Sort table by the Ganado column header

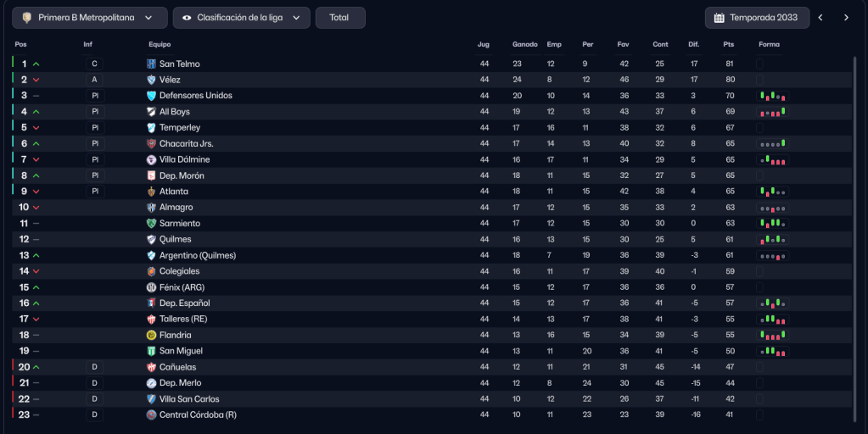point(524,44)
